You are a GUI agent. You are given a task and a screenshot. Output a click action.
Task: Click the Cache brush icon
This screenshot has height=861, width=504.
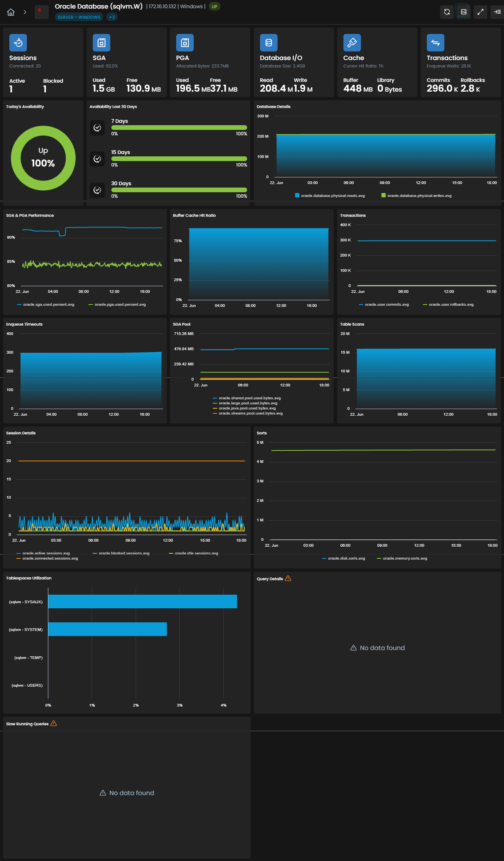(x=352, y=43)
